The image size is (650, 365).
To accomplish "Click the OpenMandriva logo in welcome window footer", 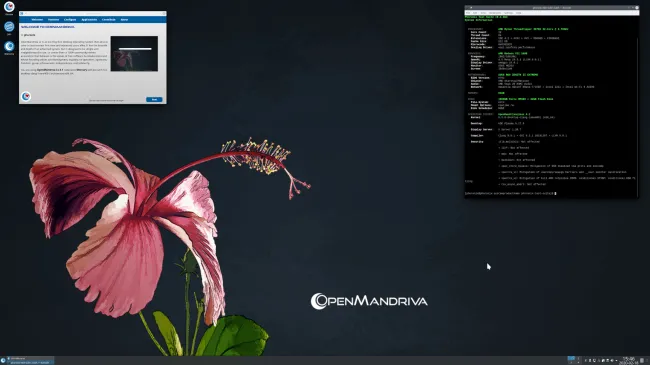I will [x=26, y=96].
